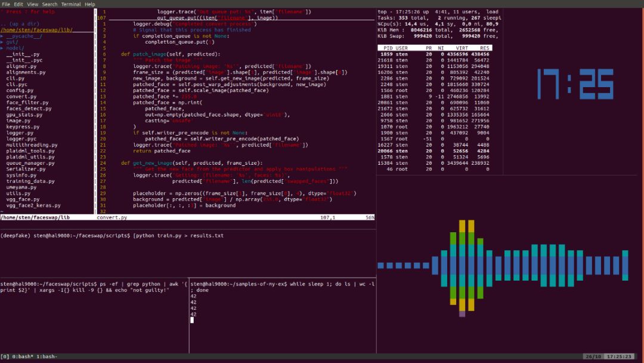Open Serializer.py in the file tree
The image size is (644, 363).
(26, 168)
